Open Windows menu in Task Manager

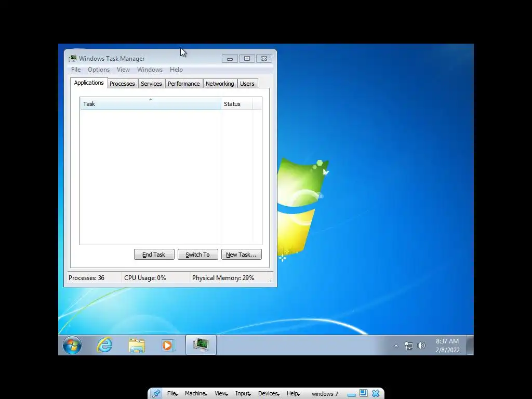click(x=150, y=70)
